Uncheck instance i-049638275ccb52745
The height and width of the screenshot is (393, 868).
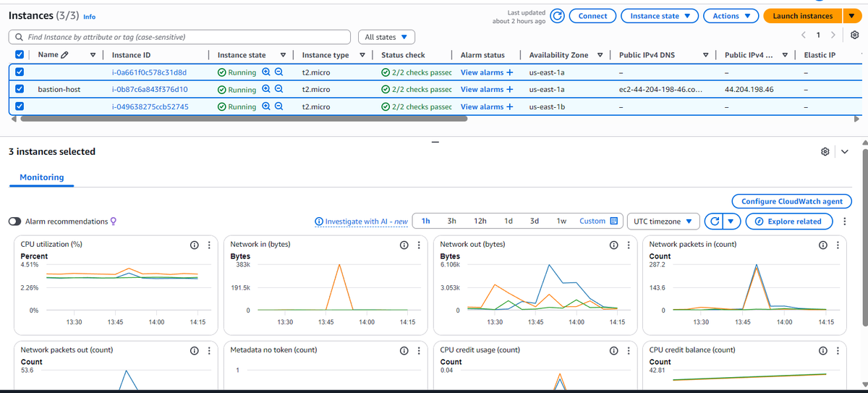point(20,106)
